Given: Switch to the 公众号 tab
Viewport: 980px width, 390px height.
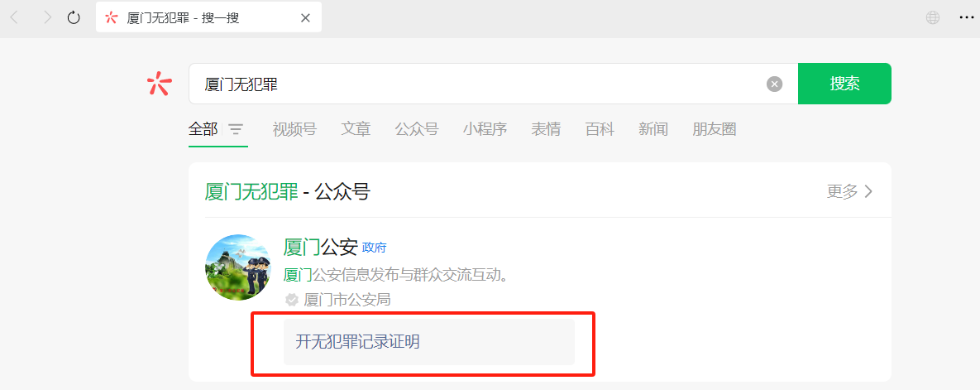Looking at the screenshot, I should click(x=417, y=129).
